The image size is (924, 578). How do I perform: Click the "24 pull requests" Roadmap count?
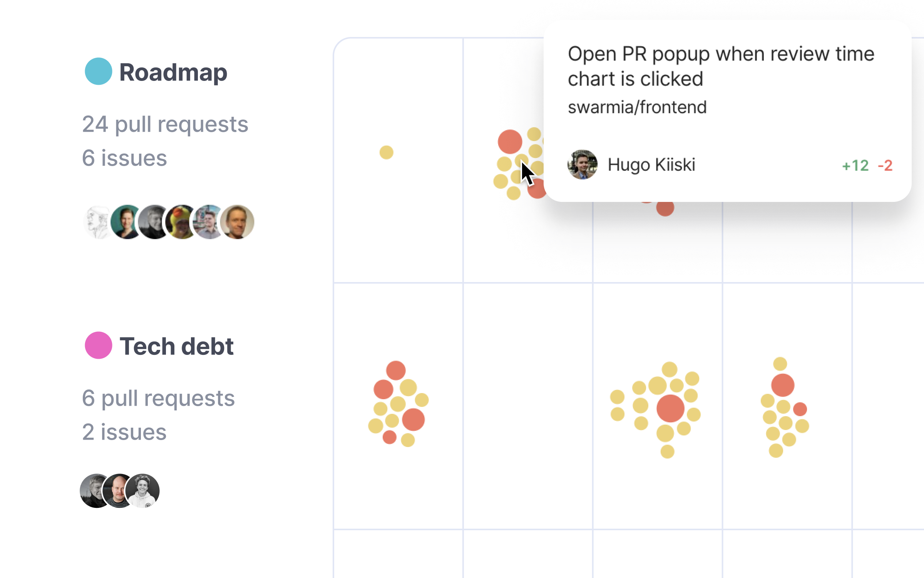165,124
